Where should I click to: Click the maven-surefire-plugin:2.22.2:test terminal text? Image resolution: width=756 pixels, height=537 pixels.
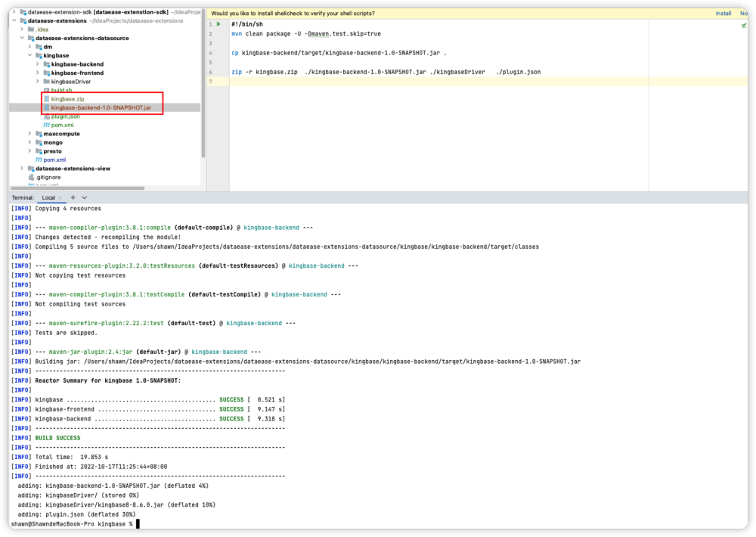[x=106, y=323]
